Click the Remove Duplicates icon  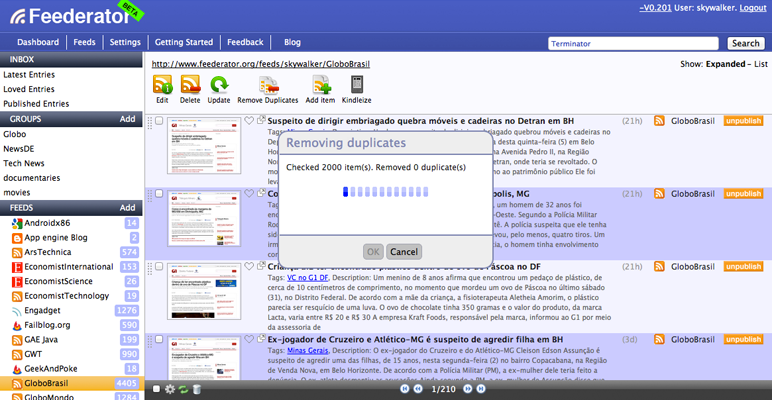pyautogui.click(x=268, y=85)
